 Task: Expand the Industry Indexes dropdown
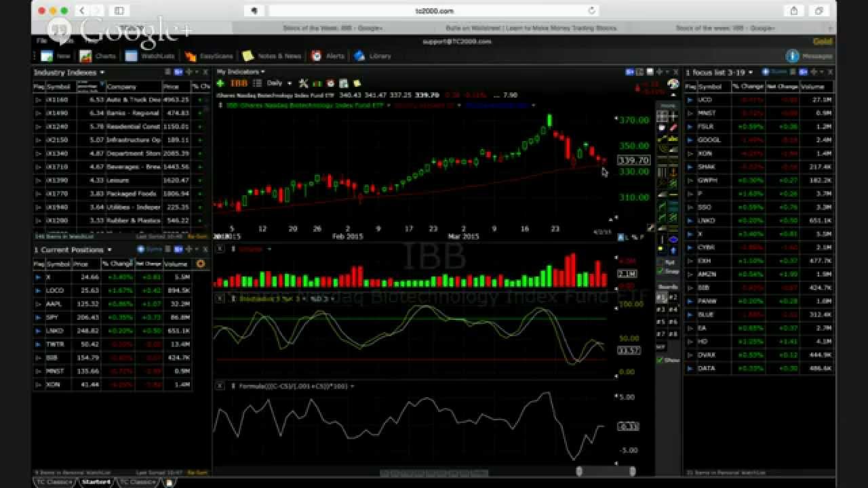click(x=102, y=73)
